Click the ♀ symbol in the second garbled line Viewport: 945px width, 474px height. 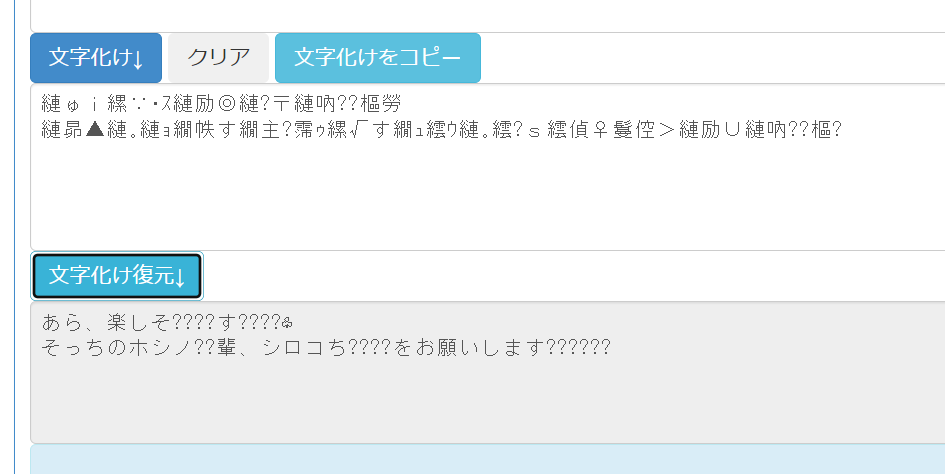600,129
